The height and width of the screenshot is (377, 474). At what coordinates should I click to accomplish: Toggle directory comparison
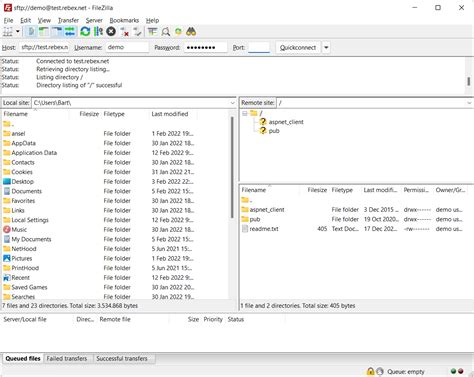pos(165,32)
